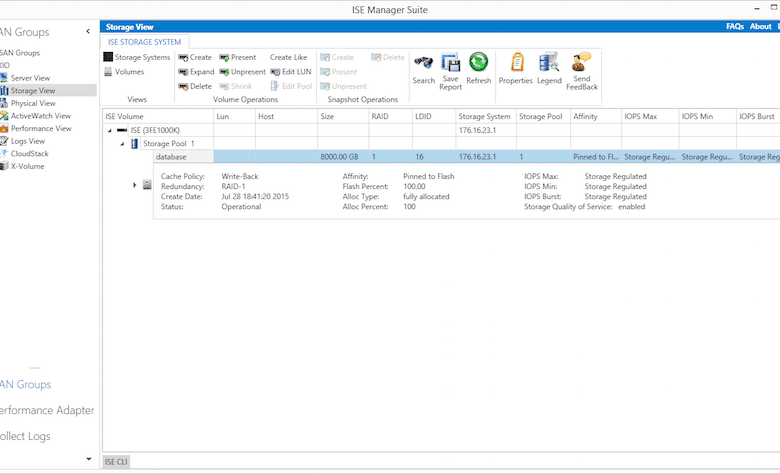The image size is (780, 474).
Task: Sort by IOPS Max column header
Action: click(650, 116)
